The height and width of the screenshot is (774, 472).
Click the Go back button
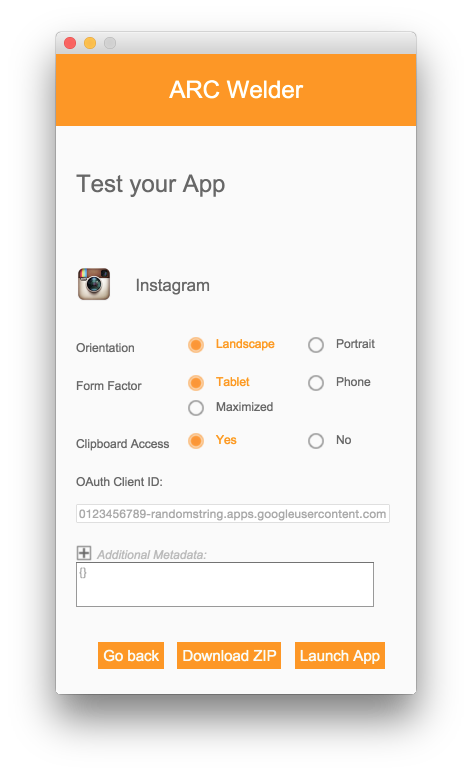131,656
